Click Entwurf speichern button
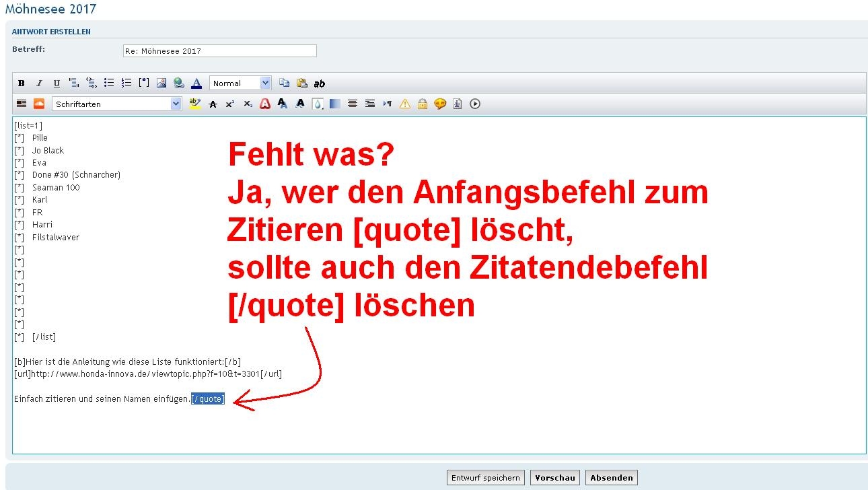 [485, 478]
